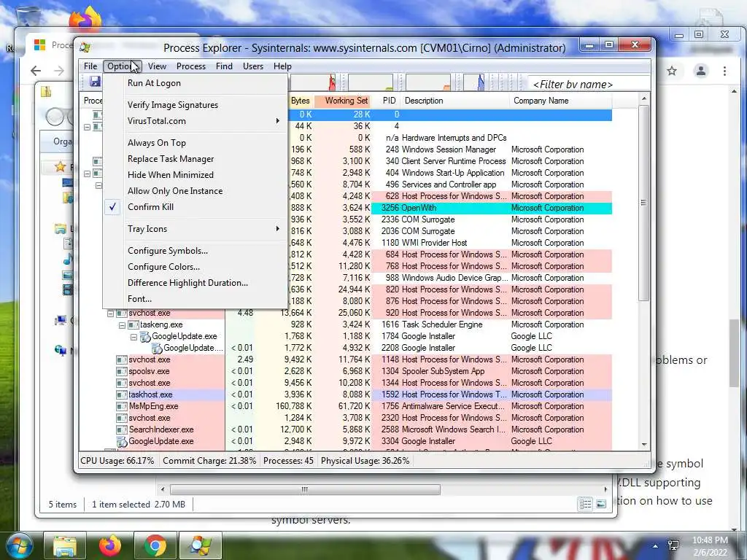Image resolution: width=747 pixels, height=560 pixels.
Task: Click the process list vertical scrollbar thumb
Action: point(643,203)
